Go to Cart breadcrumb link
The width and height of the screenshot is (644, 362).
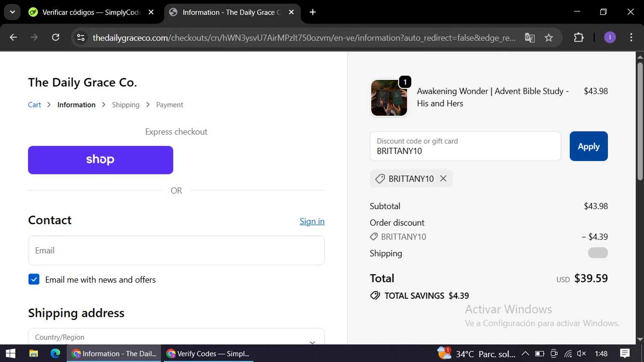pos(34,105)
